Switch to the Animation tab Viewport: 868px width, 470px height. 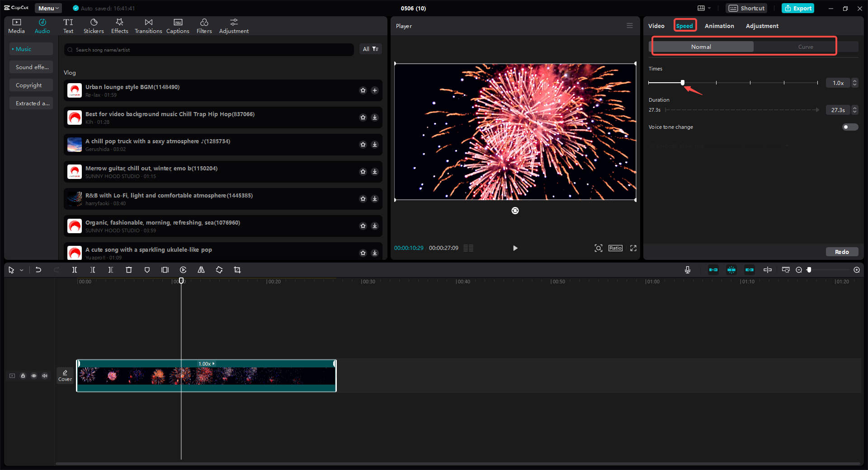(719, 26)
